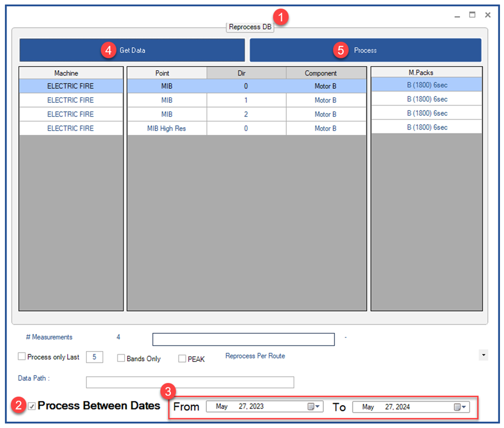Open the To date calendar dropdown

click(460, 407)
